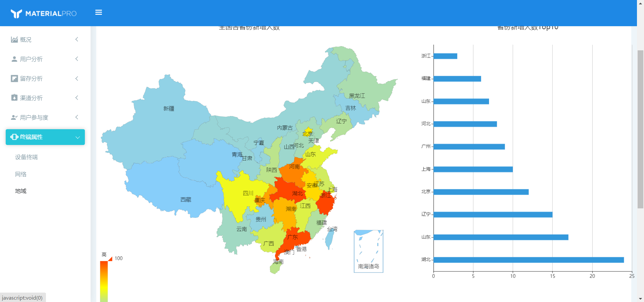Click the MATERIALPRO brand text

(51, 14)
